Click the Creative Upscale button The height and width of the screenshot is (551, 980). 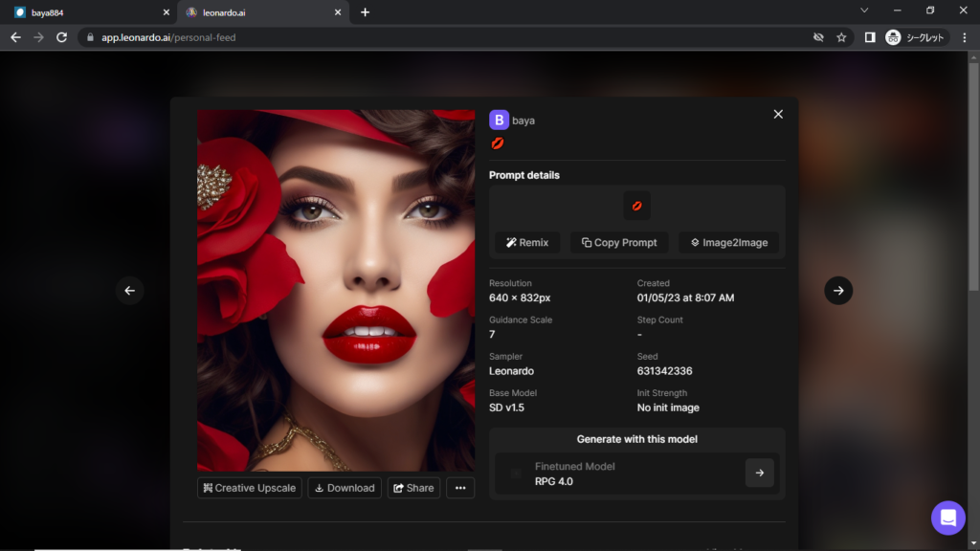(250, 488)
